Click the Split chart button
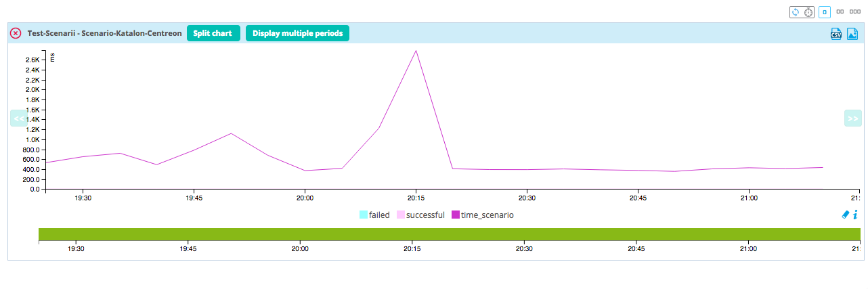Image resolution: width=868 pixels, height=289 pixels. click(213, 33)
